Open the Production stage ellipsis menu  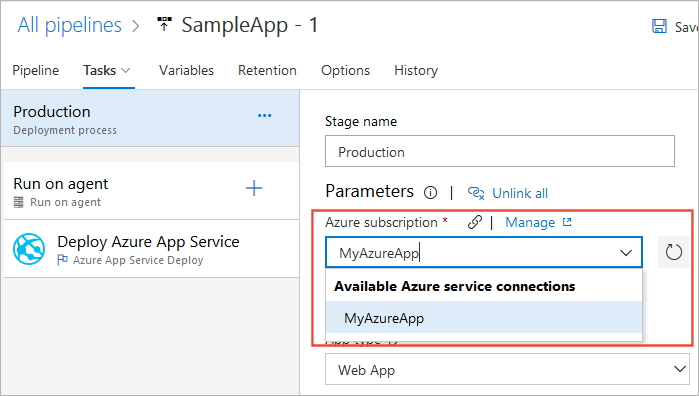(264, 116)
